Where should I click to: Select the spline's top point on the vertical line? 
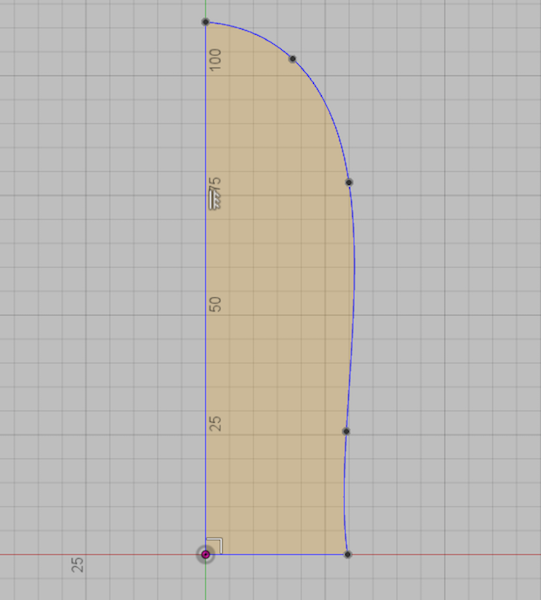pyautogui.click(x=205, y=22)
